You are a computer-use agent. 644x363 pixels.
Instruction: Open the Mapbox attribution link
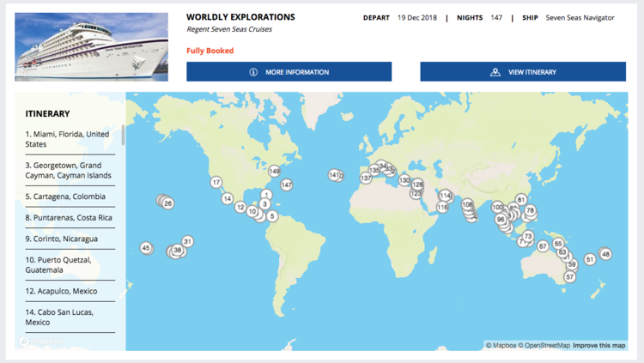coord(501,345)
